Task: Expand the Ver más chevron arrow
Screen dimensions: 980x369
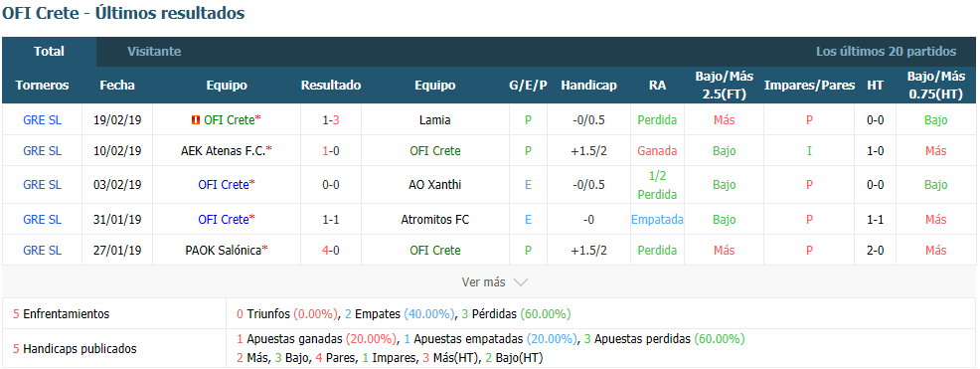Action: pos(521,282)
